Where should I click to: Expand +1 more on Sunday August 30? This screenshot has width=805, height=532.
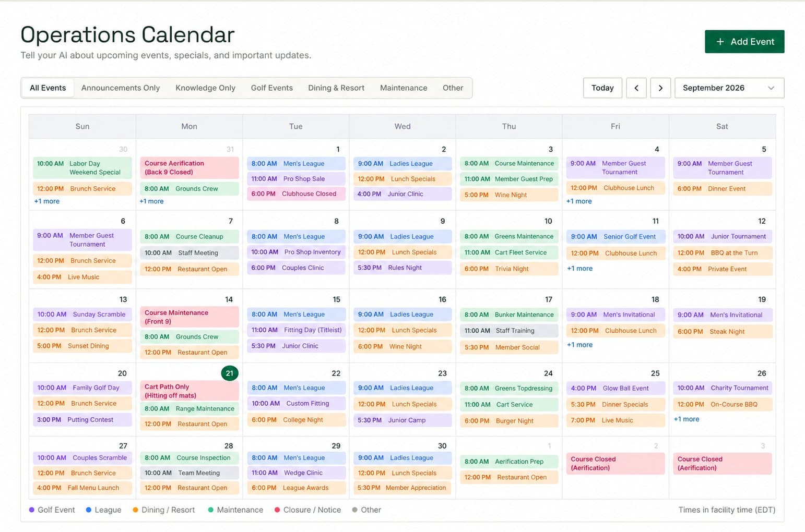[x=47, y=201]
